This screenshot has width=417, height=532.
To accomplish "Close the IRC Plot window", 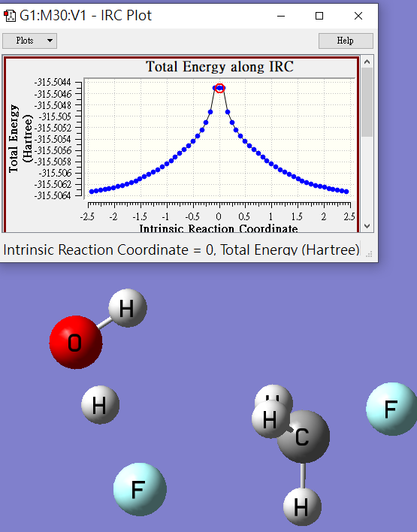I will (358, 16).
